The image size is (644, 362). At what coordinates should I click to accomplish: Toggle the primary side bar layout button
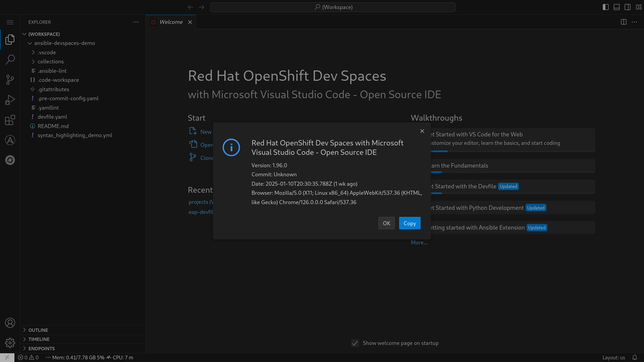(605, 7)
